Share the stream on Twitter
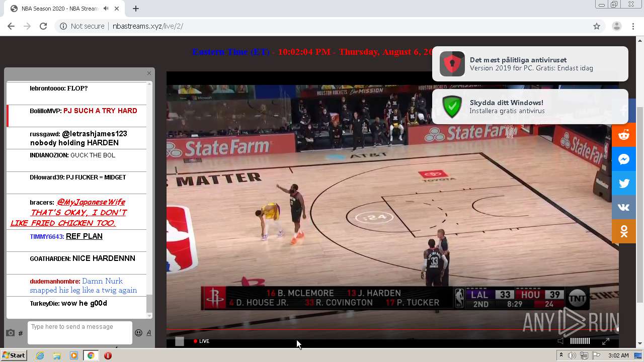The height and width of the screenshot is (362, 644). click(624, 183)
